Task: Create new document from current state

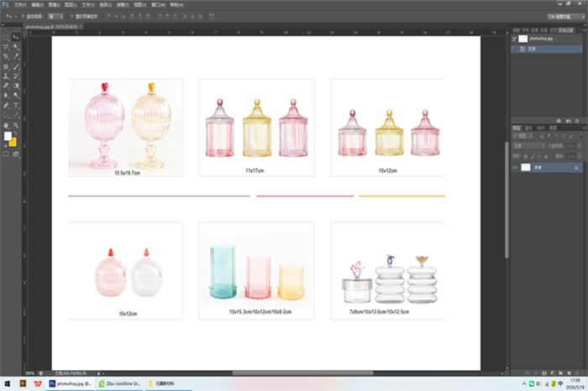Action: point(559,121)
